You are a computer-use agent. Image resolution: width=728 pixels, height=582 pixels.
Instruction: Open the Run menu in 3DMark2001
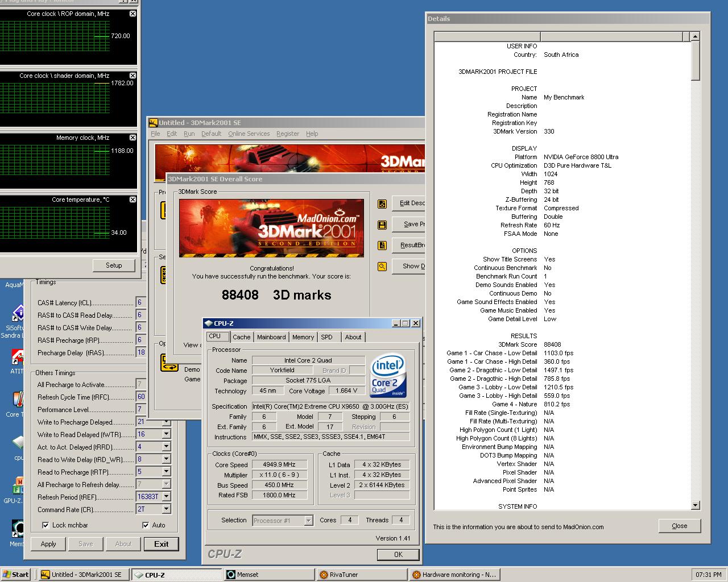click(189, 134)
